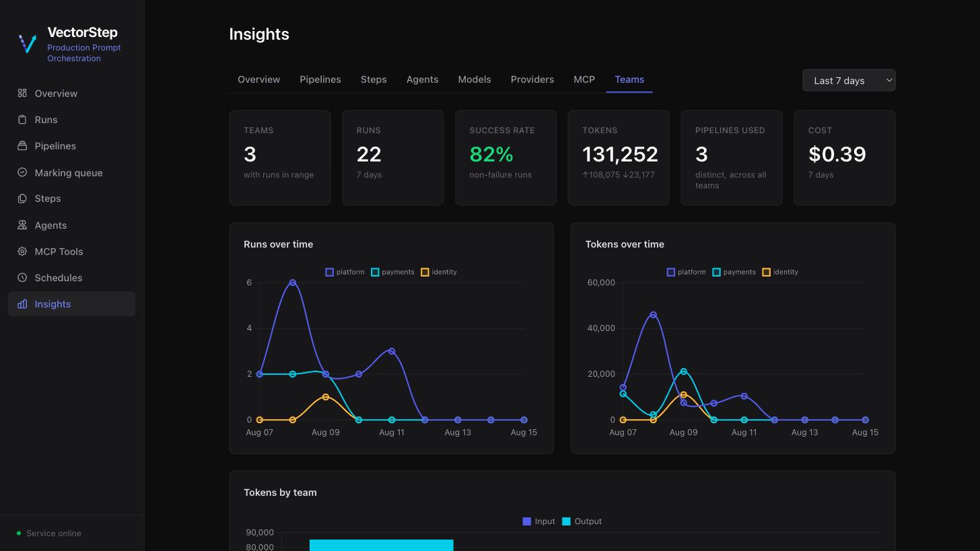Go to Runs page in sidebar
The height and width of the screenshot is (551, 980).
[x=71, y=119]
